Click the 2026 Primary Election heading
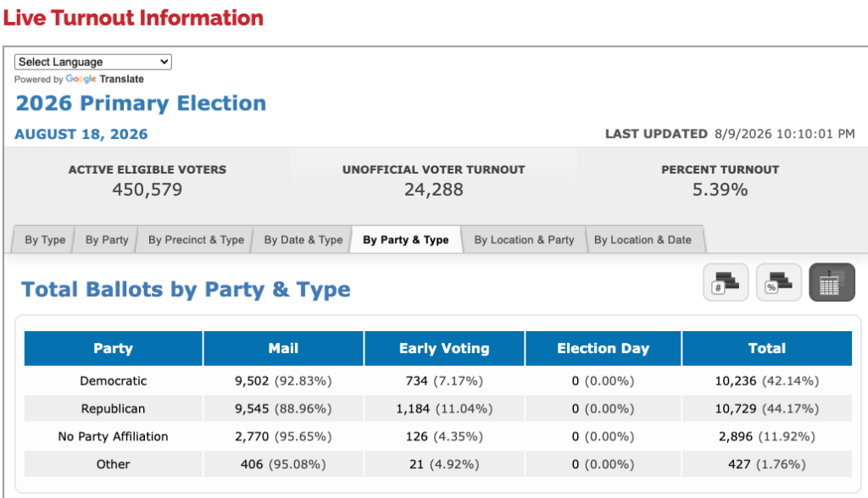The image size is (868, 498). [141, 103]
